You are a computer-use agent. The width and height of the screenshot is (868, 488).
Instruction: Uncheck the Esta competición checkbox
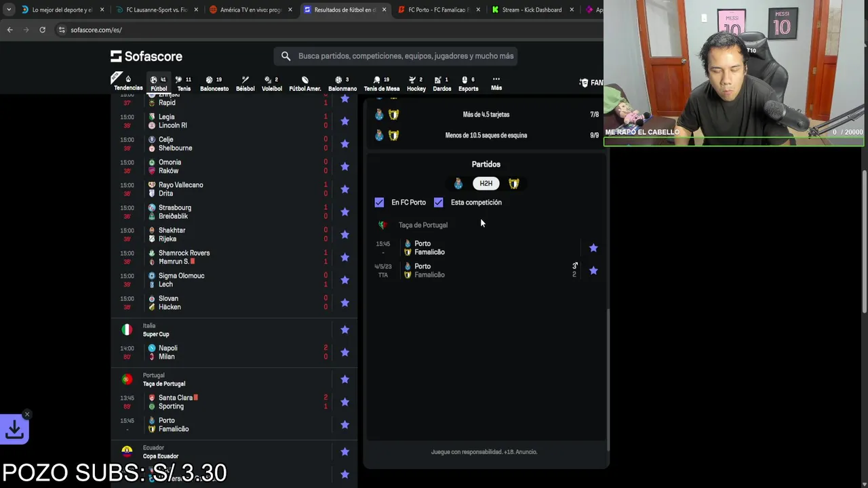click(439, 203)
